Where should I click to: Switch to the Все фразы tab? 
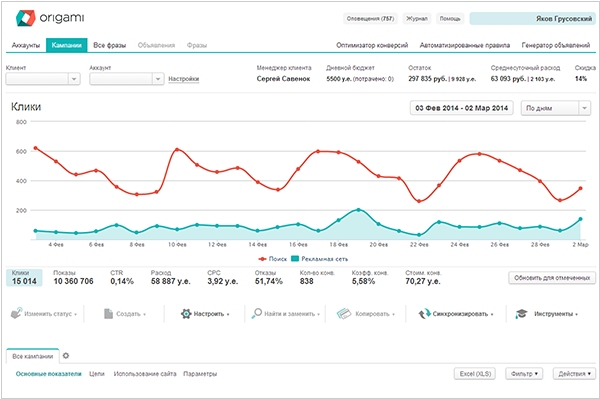pyautogui.click(x=109, y=45)
